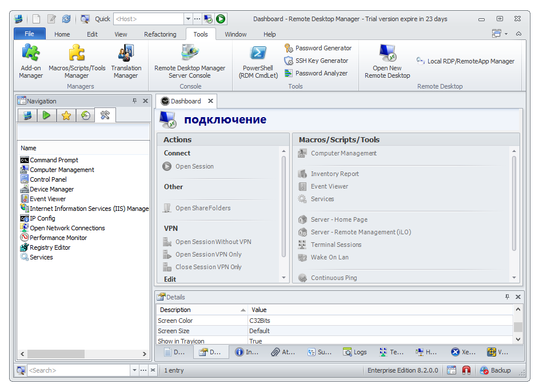Screen dimensions: 539x392
Task: Switch to the Logs bottom tab
Action: pyautogui.click(x=355, y=352)
